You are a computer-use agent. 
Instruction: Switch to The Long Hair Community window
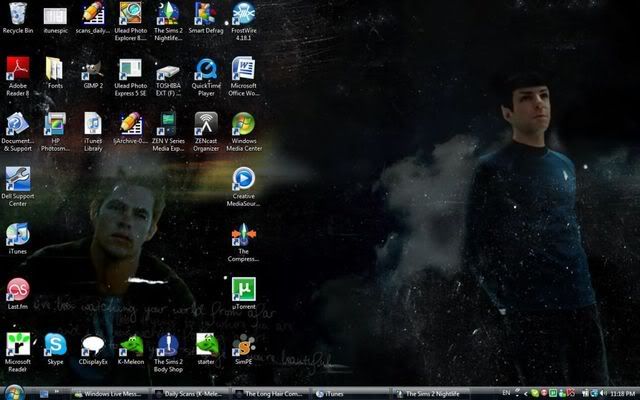pos(271,394)
